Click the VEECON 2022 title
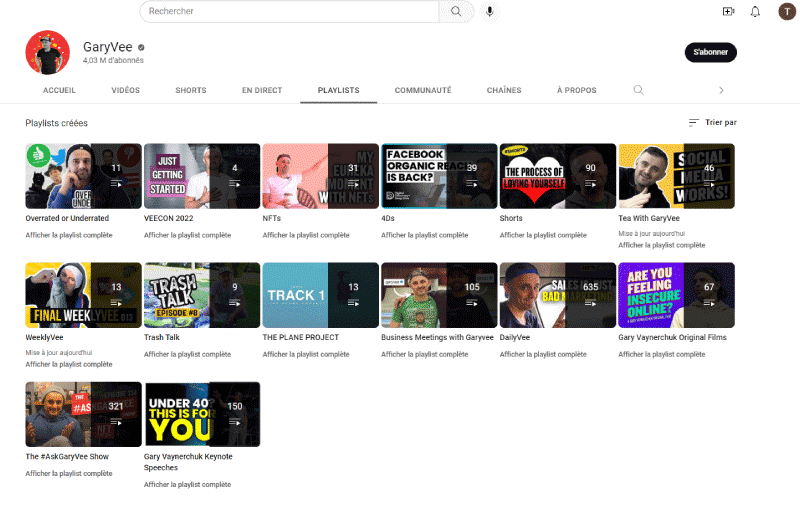 168,218
